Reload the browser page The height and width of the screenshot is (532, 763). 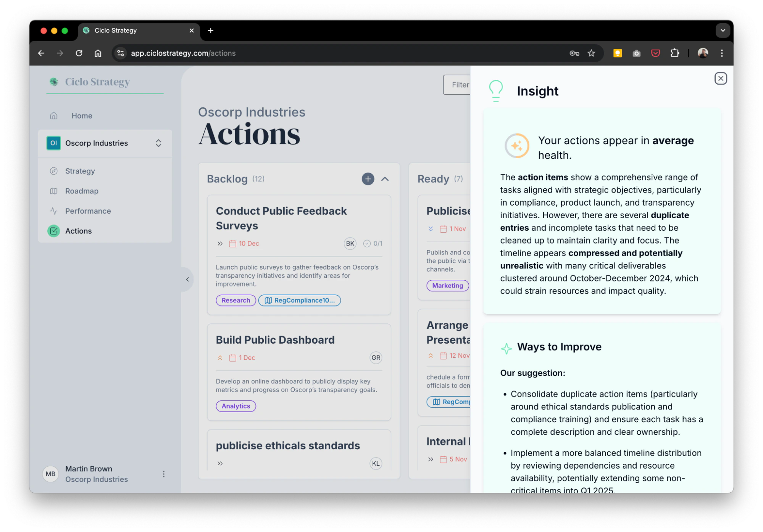pyautogui.click(x=79, y=53)
